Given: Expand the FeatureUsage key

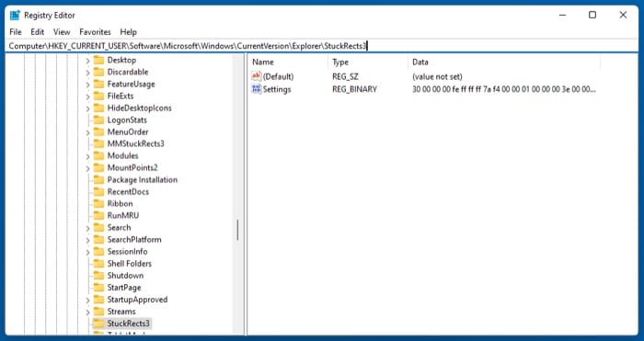Looking at the screenshot, I should 87,85.
